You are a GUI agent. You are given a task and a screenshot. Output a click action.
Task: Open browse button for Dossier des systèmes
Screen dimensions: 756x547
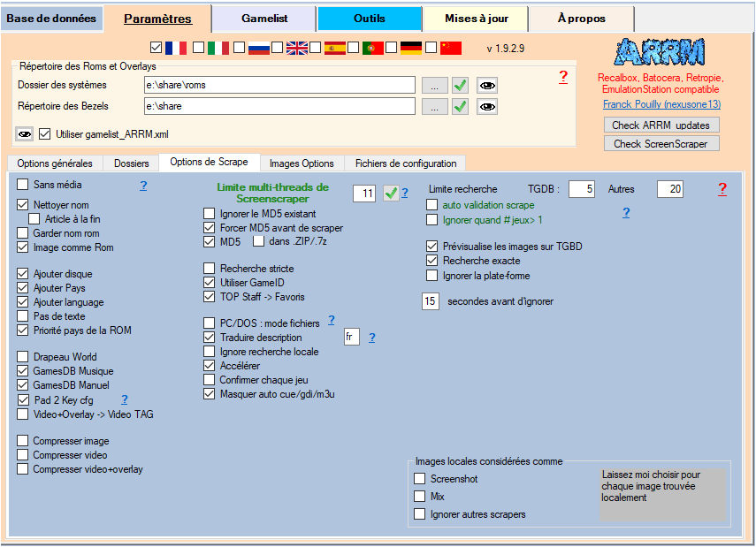coord(433,85)
